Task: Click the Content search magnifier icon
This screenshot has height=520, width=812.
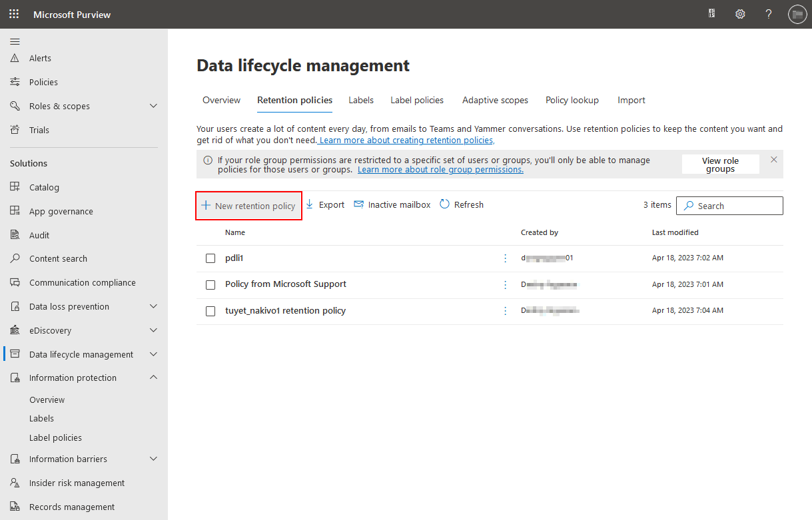Action: point(15,258)
